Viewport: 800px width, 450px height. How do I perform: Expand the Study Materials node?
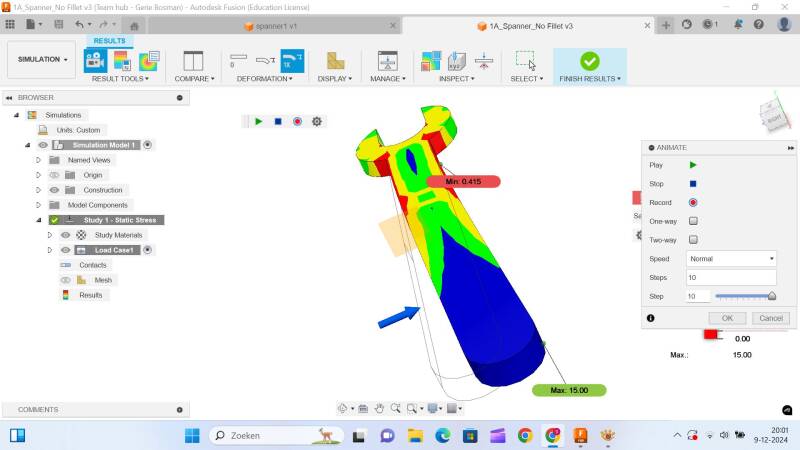49,235
